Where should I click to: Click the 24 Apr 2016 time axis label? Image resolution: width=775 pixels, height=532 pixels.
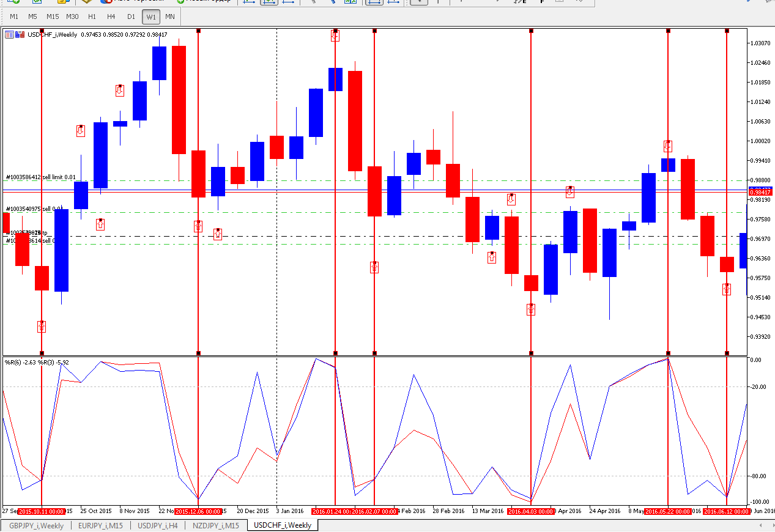[605, 511]
